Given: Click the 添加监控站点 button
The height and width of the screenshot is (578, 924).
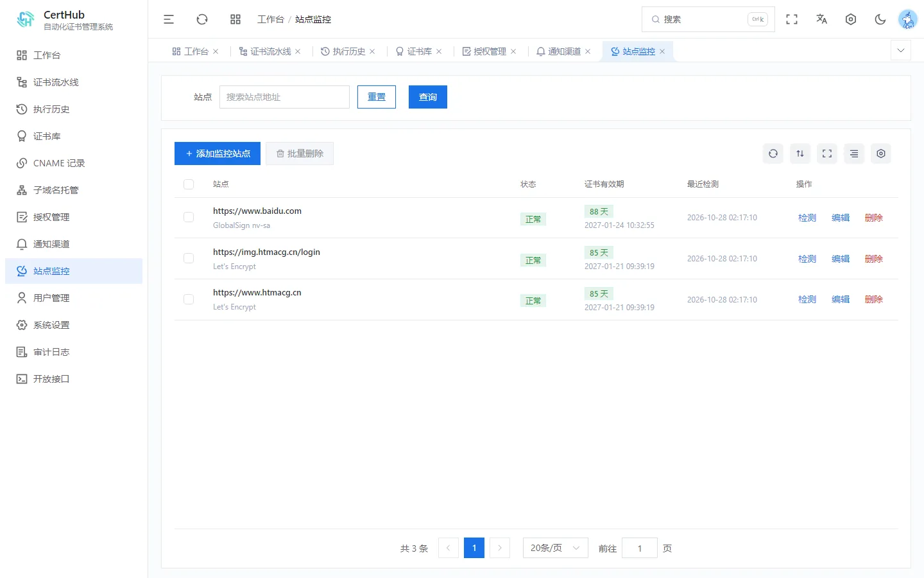Looking at the screenshot, I should tap(218, 153).
